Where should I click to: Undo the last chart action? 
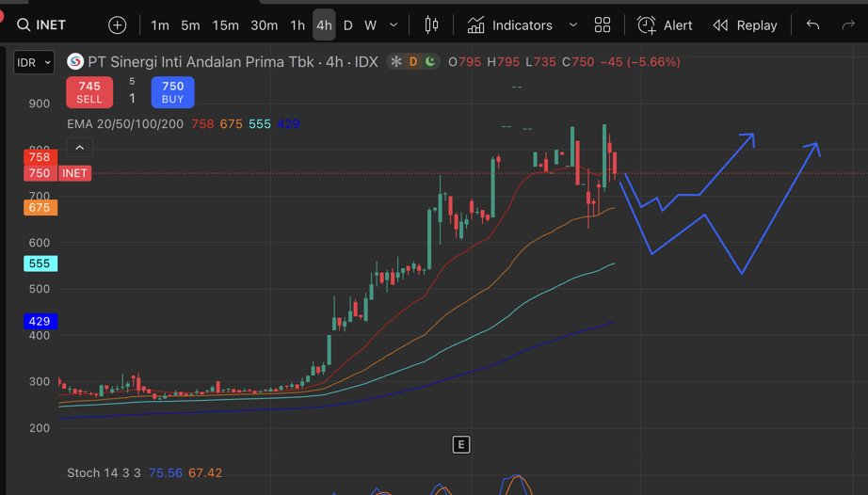812,24
